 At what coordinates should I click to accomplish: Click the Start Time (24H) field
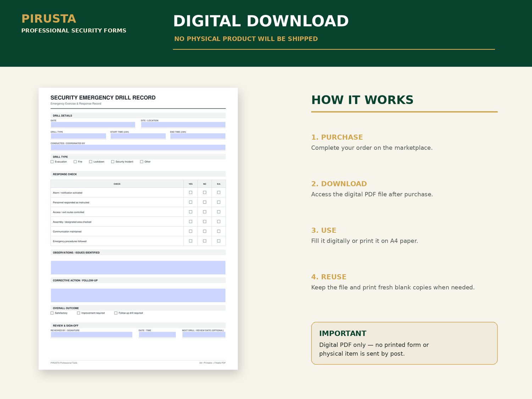coord(138,136)
